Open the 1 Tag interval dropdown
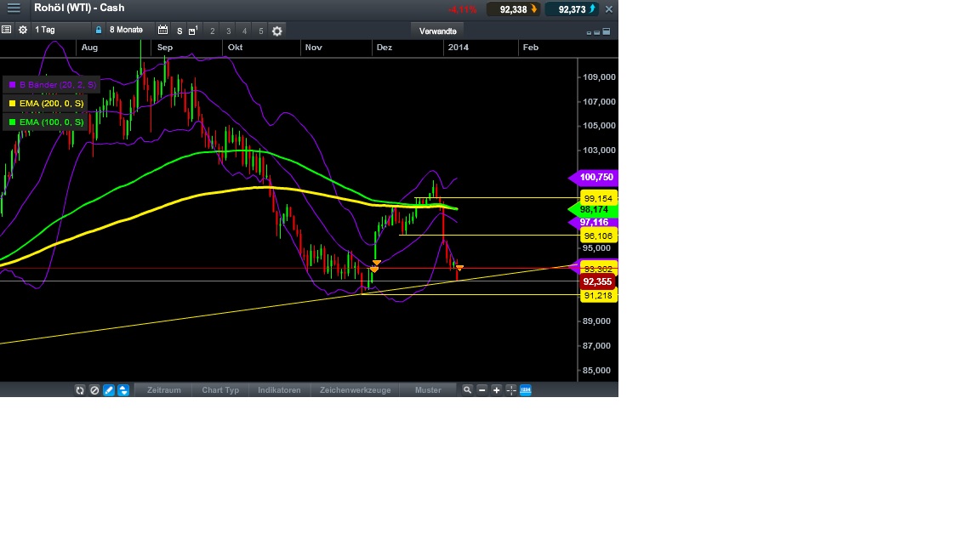Viewport: 980px width, 551px height. [60, 30]
